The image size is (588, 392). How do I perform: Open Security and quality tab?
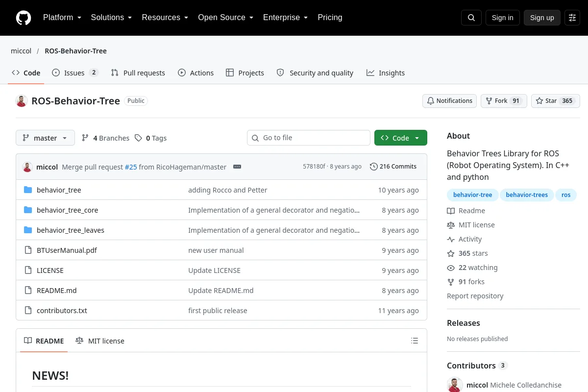click(315, 73)
